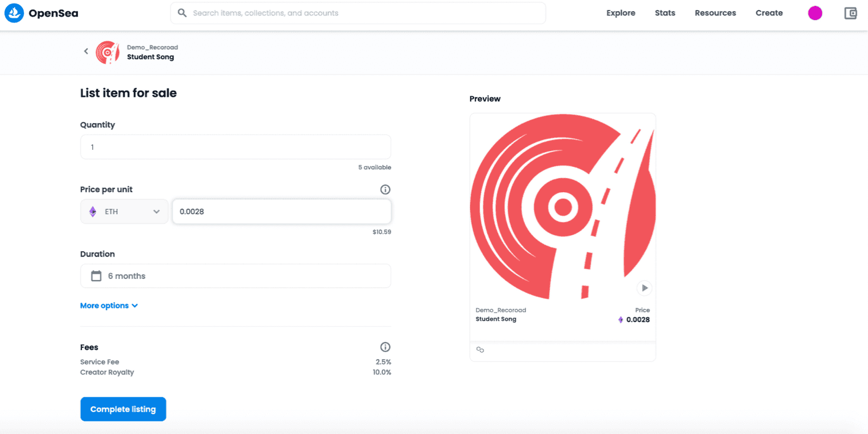Click the "0.0028" price in the preview card
Image resolution: width=868 pixels, height=434 pixels.
[x=638, y=320]
